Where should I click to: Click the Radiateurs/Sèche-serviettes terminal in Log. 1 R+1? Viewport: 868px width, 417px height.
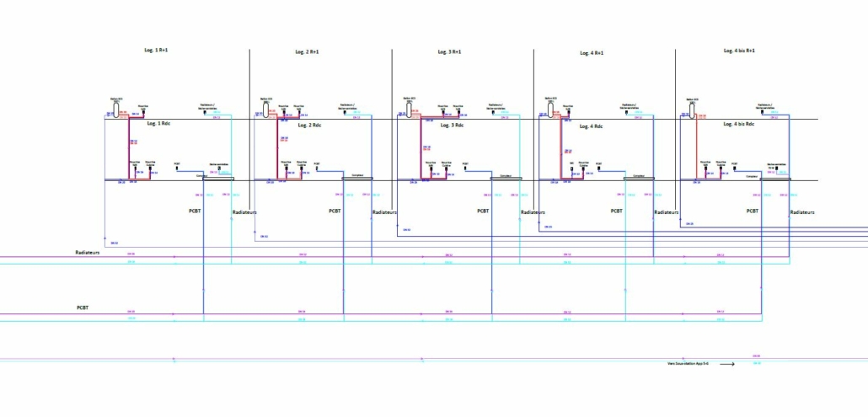(205, 112)
